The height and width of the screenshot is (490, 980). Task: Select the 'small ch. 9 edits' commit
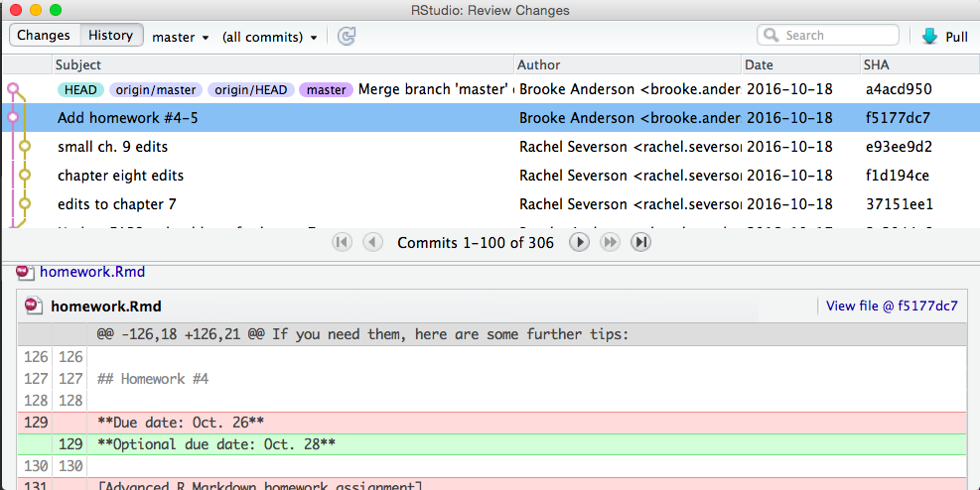[x=112, y=147]
